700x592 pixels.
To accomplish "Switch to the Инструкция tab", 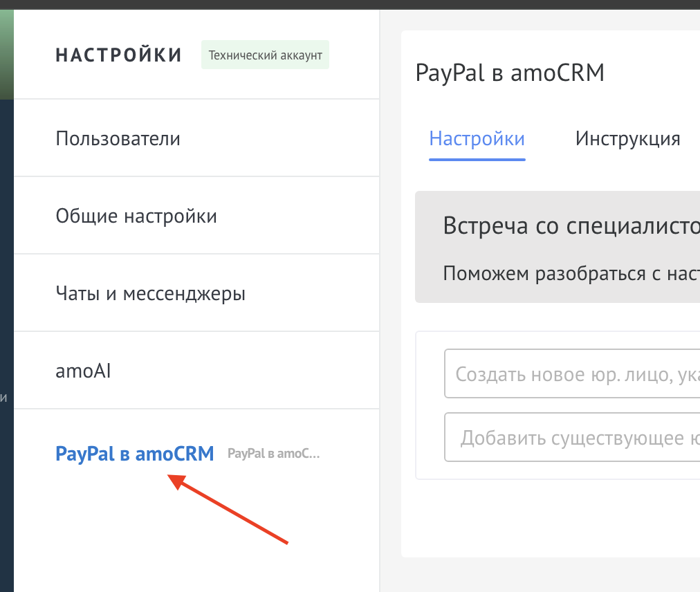I will [627, 138].
